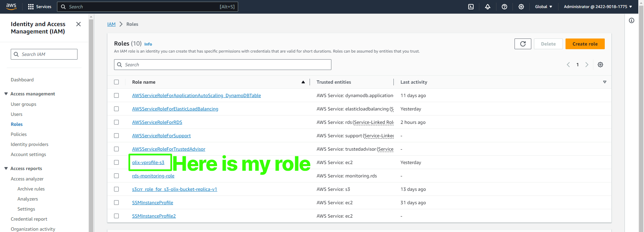Open the IAM breadcrumb link
Viewport: 644px width, 232px height.
(111, 24)
